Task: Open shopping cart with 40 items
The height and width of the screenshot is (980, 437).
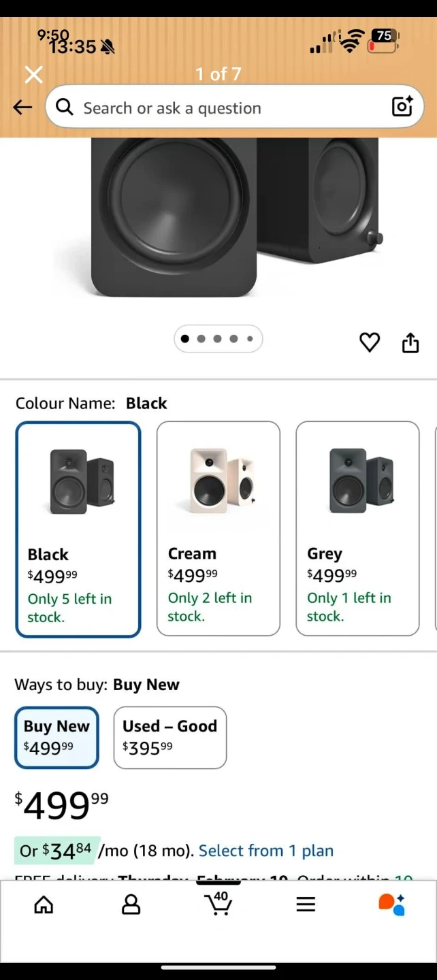Action: tap(218, 904)
